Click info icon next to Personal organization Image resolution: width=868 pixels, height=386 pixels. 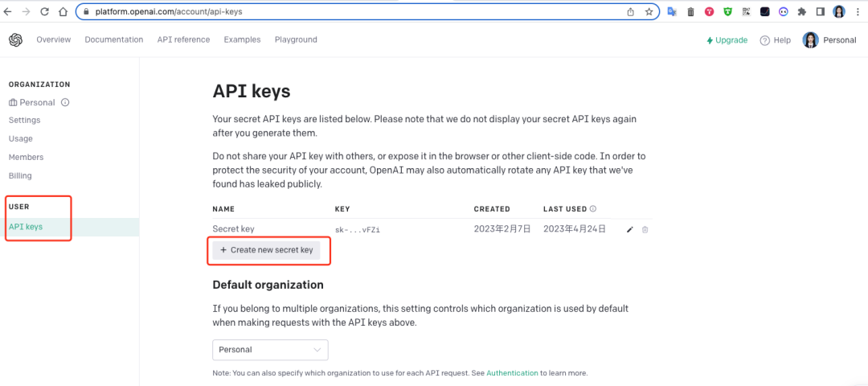65,102
